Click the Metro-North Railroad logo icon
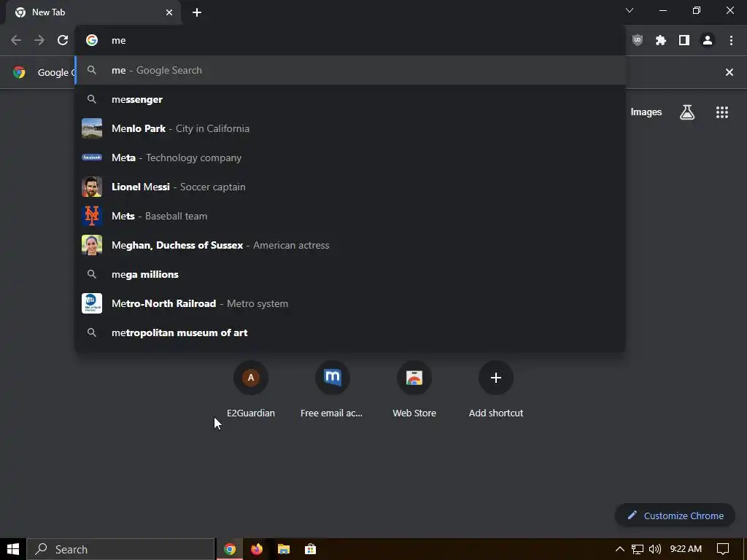 click(92, 303)
